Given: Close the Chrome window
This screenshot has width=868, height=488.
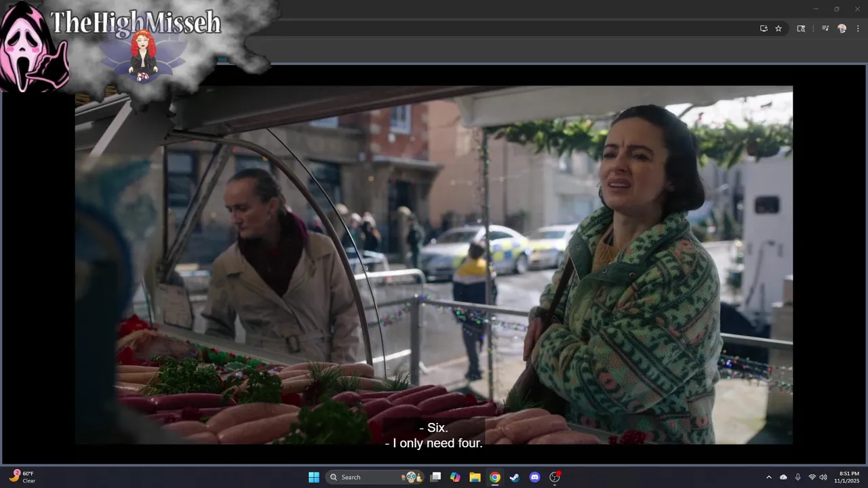Looking at the screenshot, I should tap(856, 9).
